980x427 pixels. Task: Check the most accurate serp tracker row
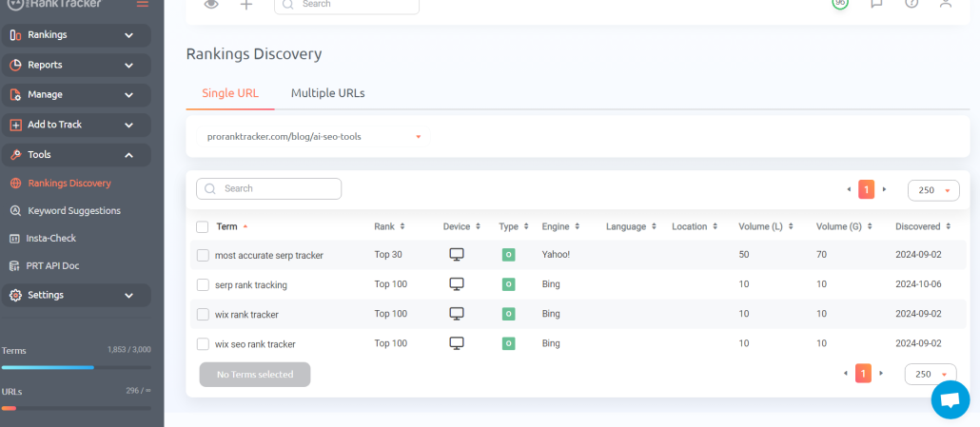[x=203, y=255]
